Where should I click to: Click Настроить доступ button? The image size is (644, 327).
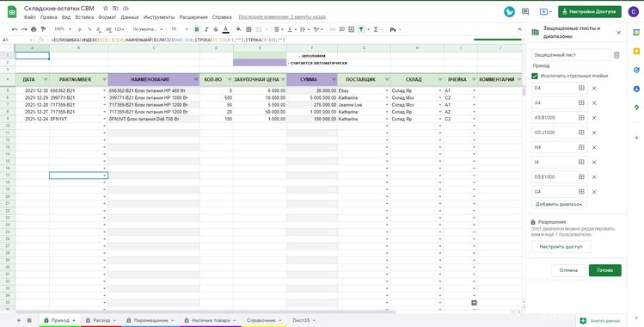(561, 247)
